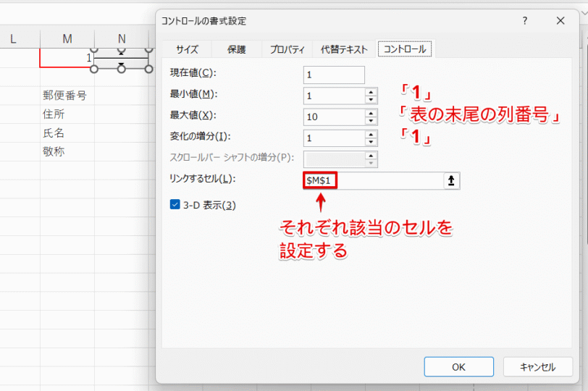Image resolution: width=588 pixels, height=391 pixels.
Task: Open the 代替テキスト tab
Action: pos(344,49)
